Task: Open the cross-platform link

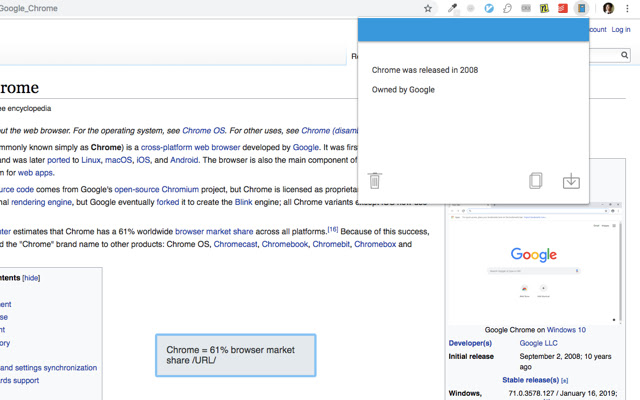Action: [x=166, y=147]
